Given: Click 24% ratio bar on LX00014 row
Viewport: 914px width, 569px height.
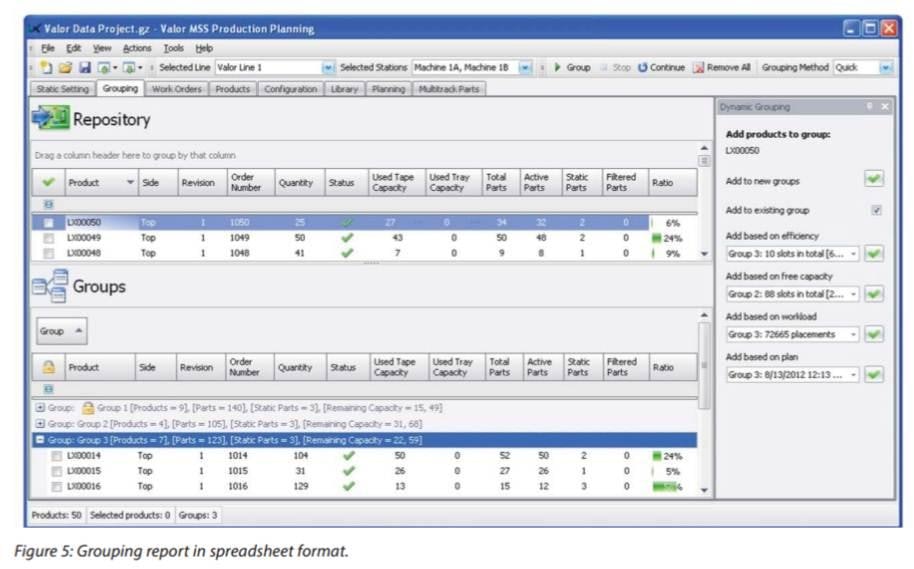Looking at the screenshot, I should (x=667, y=456).
